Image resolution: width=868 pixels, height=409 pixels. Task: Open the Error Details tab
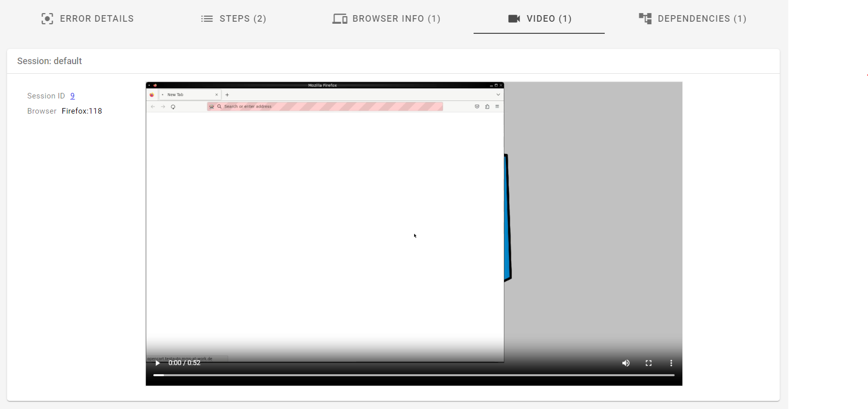(87, 19)
